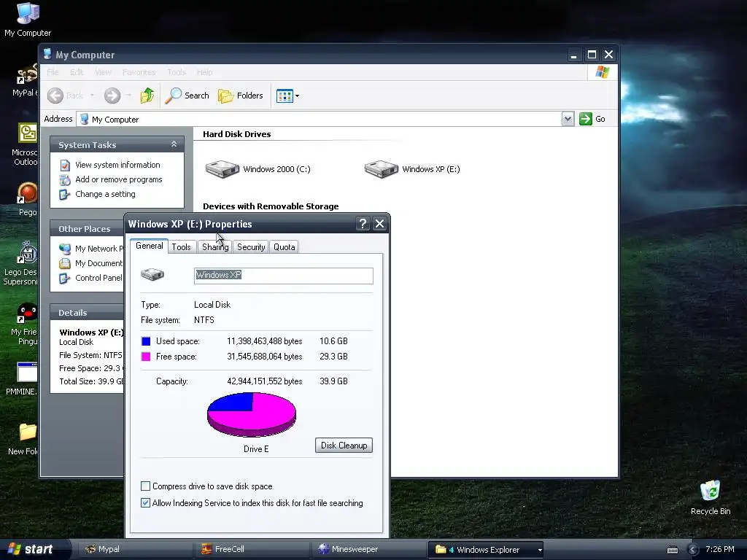This screenshot has height=560, width=747.
Task: Open the New Folder desktop icon
Action: [24, 439]
